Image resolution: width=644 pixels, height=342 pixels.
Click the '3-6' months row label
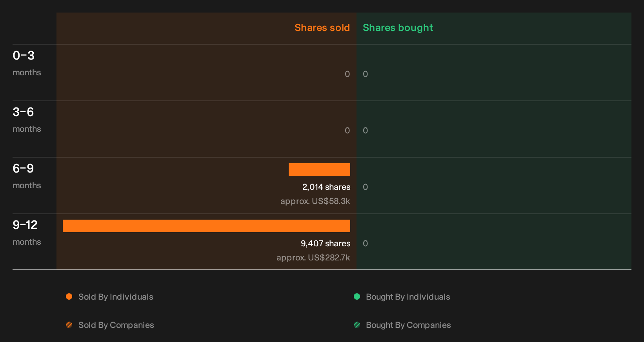pyautogui.click(x=23, y=112)
